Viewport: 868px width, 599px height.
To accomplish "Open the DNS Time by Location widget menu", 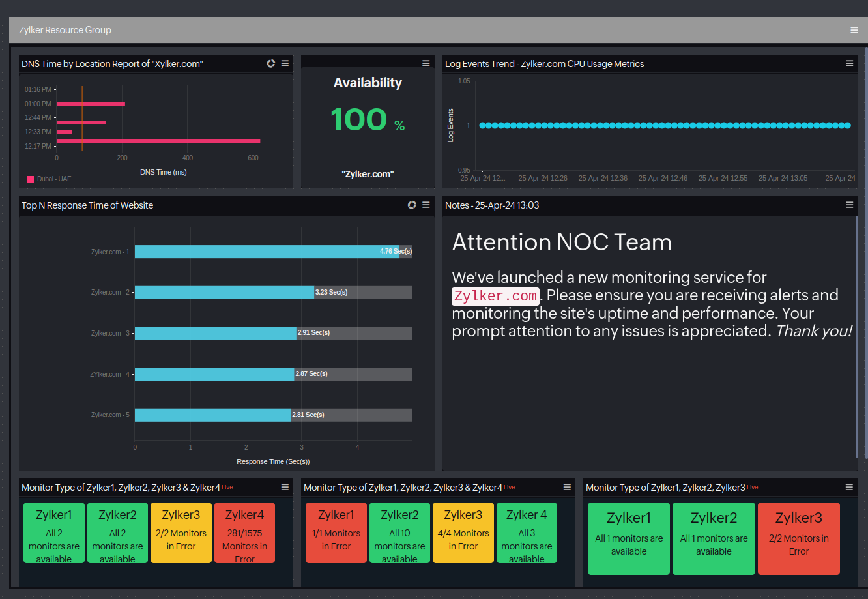I will click(285, 63).
